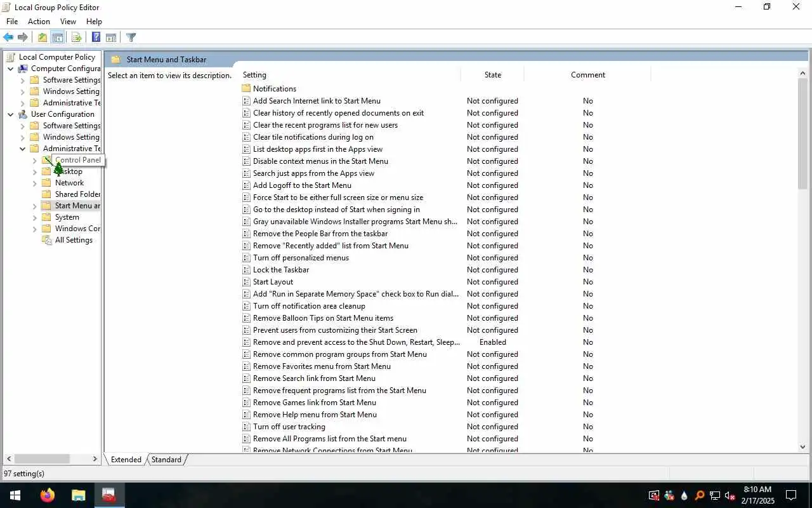Select 'Remove Favorites menu from Start Menu'
This screenshot has width=812, height=508.
tap(322, 366)
